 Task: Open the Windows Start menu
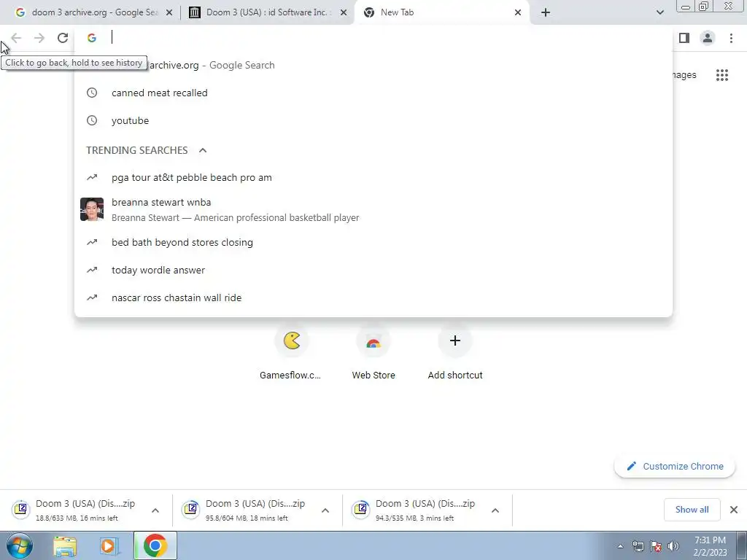(x=20, y=545)
